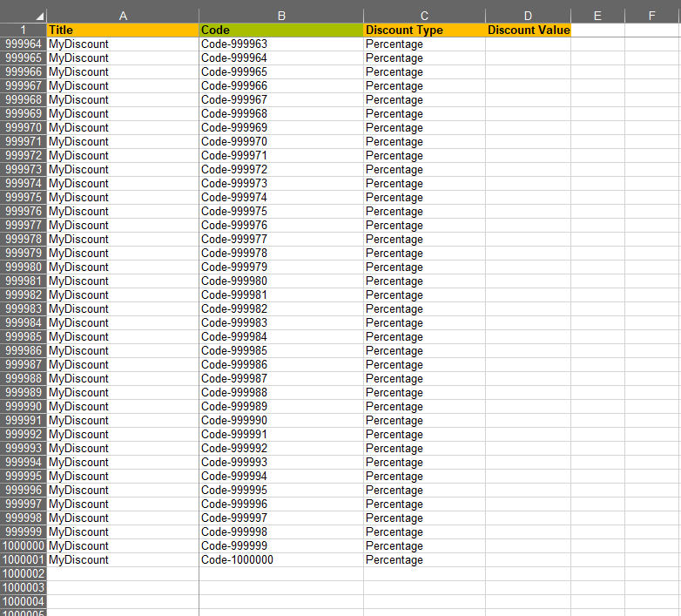
Task: Click cell containing Code-999980
Action: (281, 281)
